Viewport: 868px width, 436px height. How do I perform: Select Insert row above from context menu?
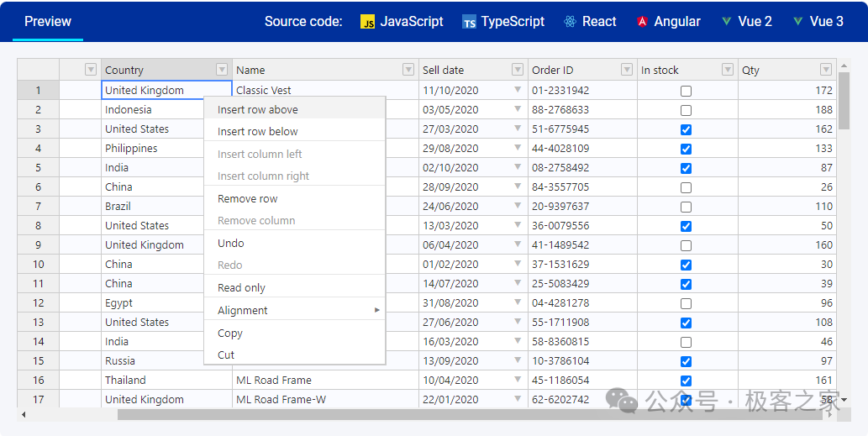pyautogui.click(x=258, y=109)
